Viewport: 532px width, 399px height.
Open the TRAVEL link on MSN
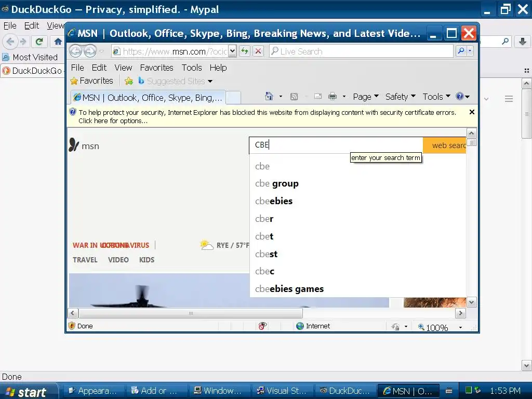[85, 260]
